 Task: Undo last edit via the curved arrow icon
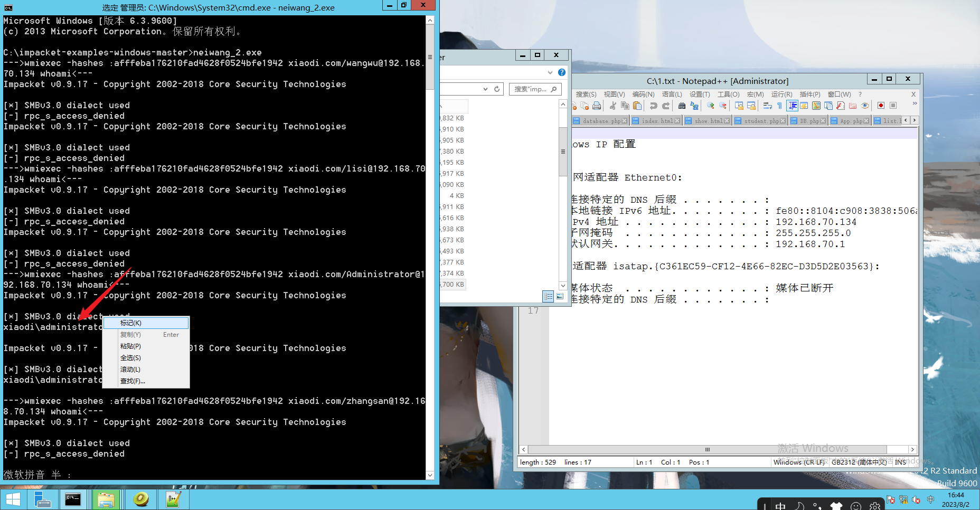(654, 105)
